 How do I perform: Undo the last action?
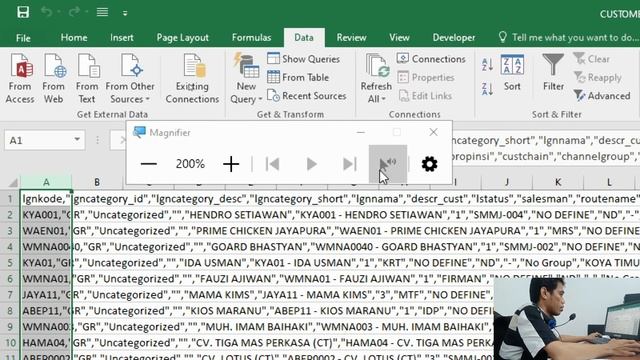point(46,12)
